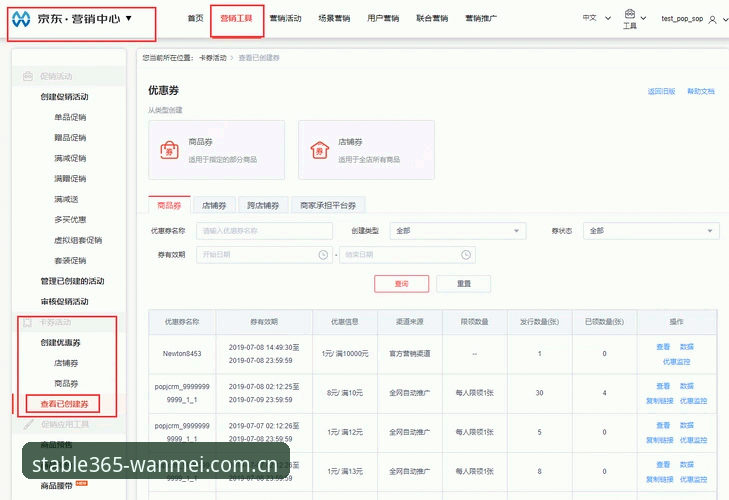Click the JD marketing center logo icon

(x=21, y=19)
